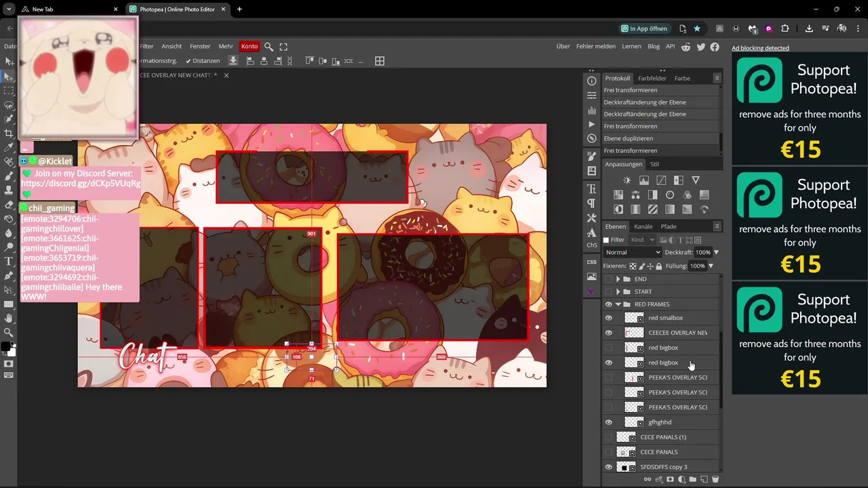This screenshot has height=488, width=868.
Task: Open the Histogram panel icon
Action: [592, 110]
